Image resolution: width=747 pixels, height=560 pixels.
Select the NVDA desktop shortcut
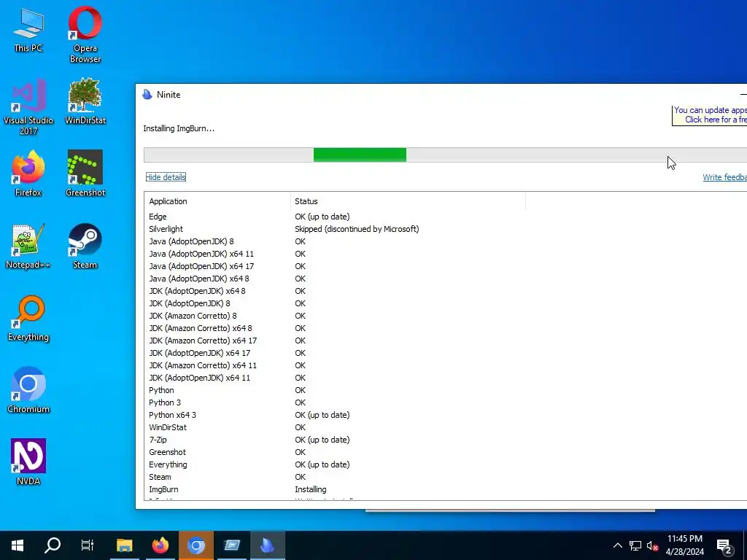point(28,462)
